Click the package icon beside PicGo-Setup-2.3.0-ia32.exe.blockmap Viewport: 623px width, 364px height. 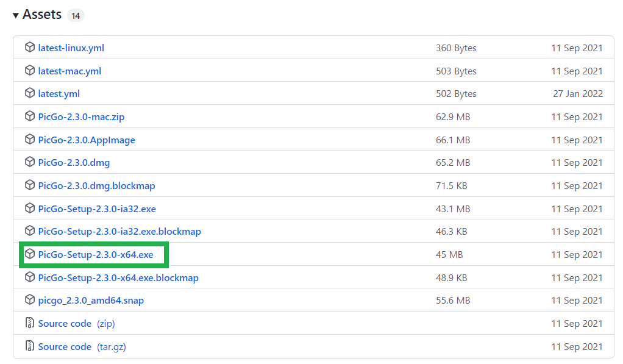click(30, 230)
